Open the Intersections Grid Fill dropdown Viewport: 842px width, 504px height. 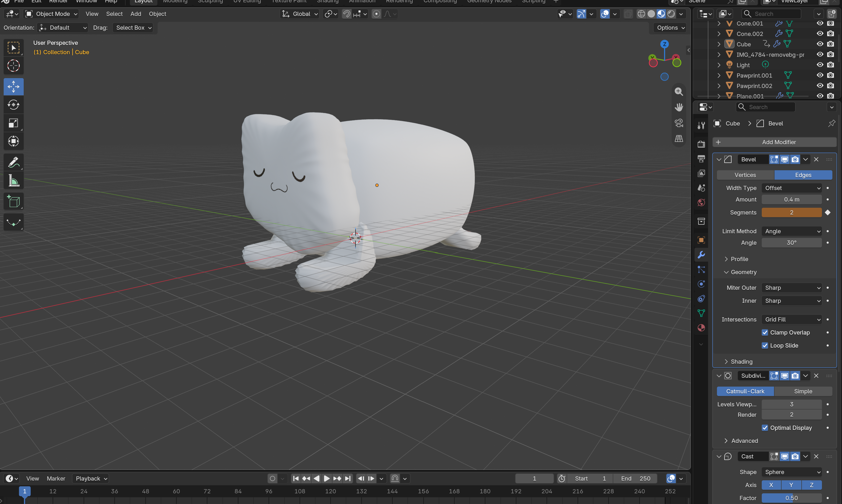pos(791,320)
